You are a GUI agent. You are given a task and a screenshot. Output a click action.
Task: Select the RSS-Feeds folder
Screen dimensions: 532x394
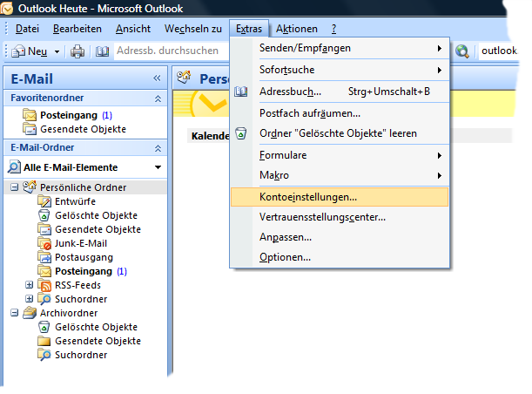(x=77, y=285)
